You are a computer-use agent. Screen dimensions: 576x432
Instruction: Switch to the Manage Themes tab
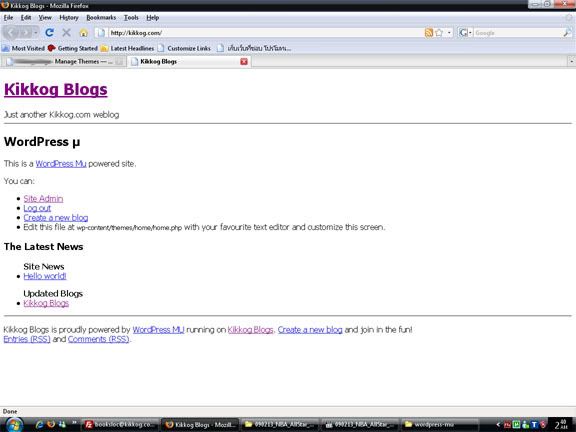click(x=64, y=61)
